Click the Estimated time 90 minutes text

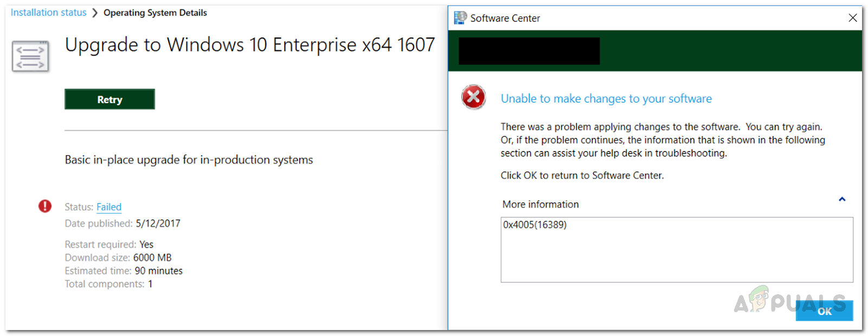click(x=124, y=271)
